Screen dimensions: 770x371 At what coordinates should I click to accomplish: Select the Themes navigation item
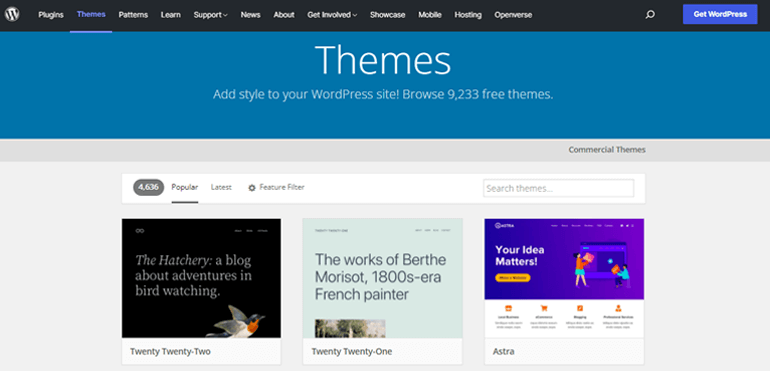click(91, 14)
